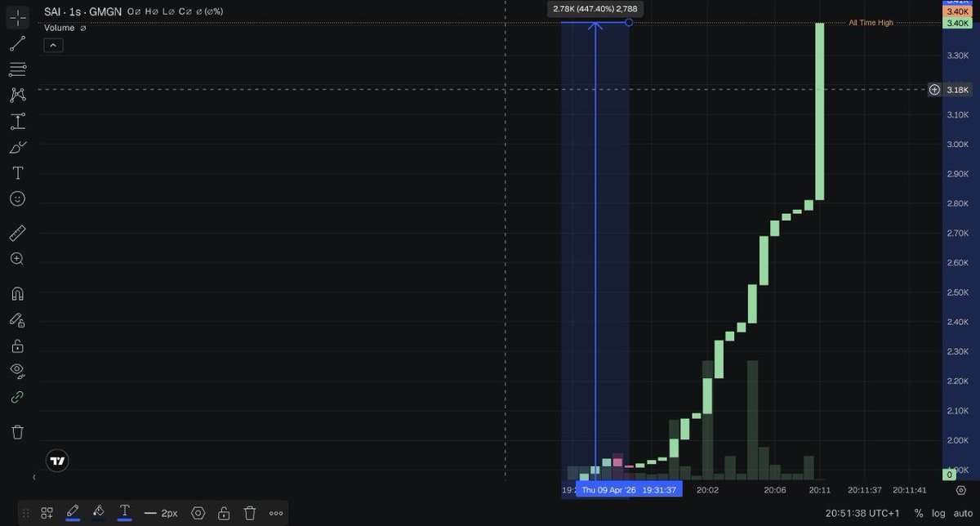980x526 pixels.
Task: Change the text color T swatch
Action: coord(125,513)
